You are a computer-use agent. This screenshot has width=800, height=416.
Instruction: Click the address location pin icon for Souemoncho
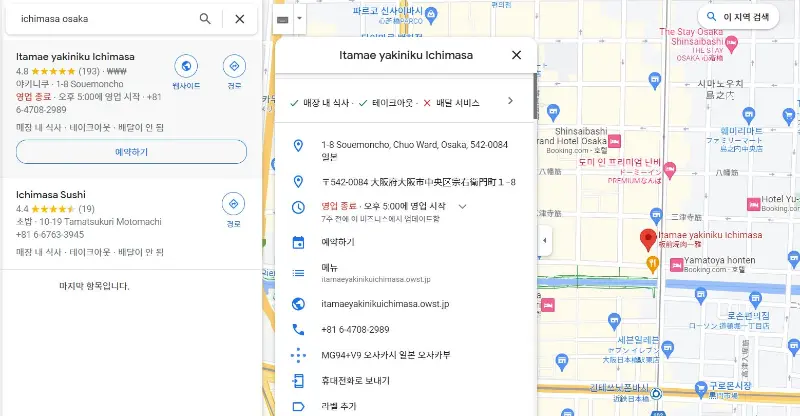tap(298, 145)
